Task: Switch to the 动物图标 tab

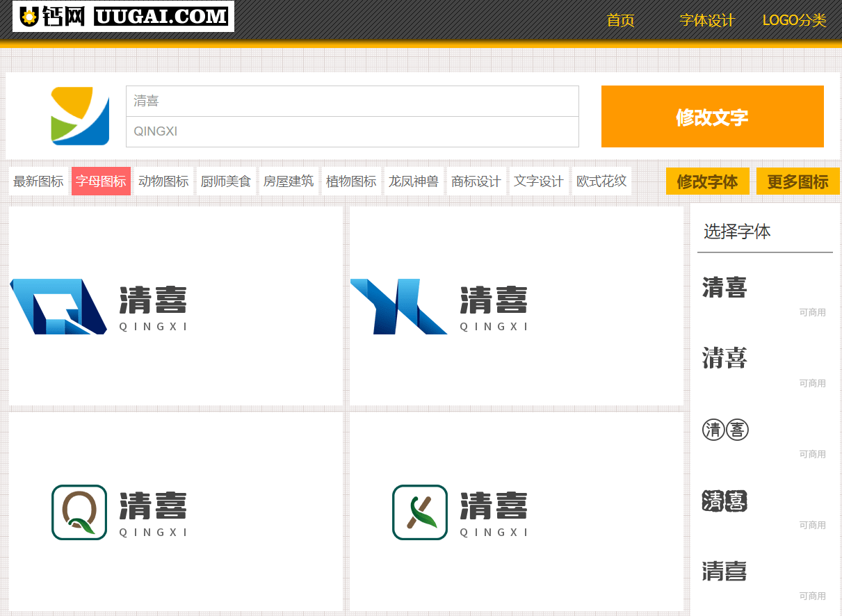Action: click(x=163, y=181)
